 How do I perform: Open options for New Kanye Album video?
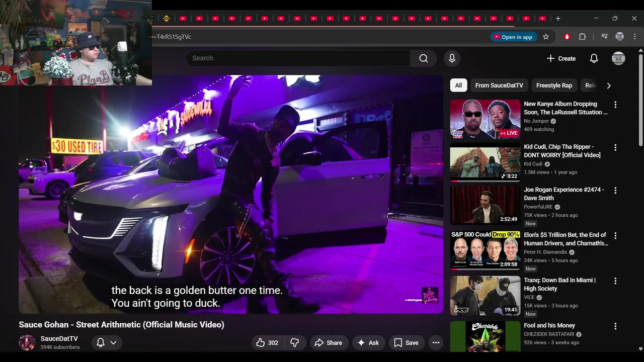615,105
